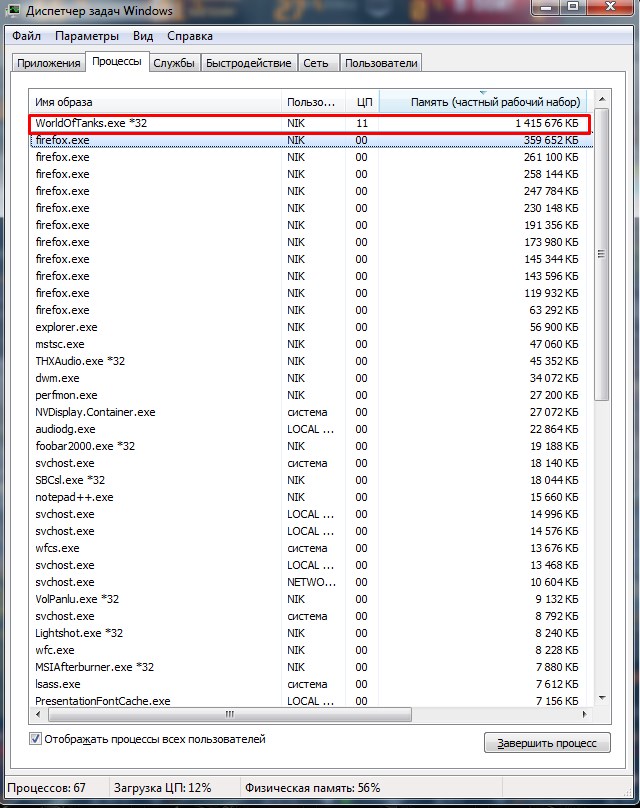The height and width of the screenshot is (808, 640).
Task: Click the Task Manager title bar icon
Action: 12,9
